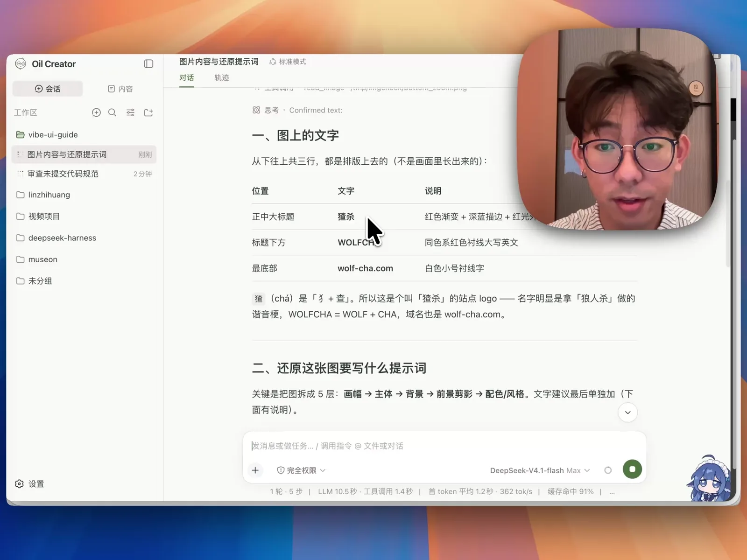The width and height of the screenshot is (747, 560).
Task: Jump to bottom with down-arrow button
Action: pos(628,412)
